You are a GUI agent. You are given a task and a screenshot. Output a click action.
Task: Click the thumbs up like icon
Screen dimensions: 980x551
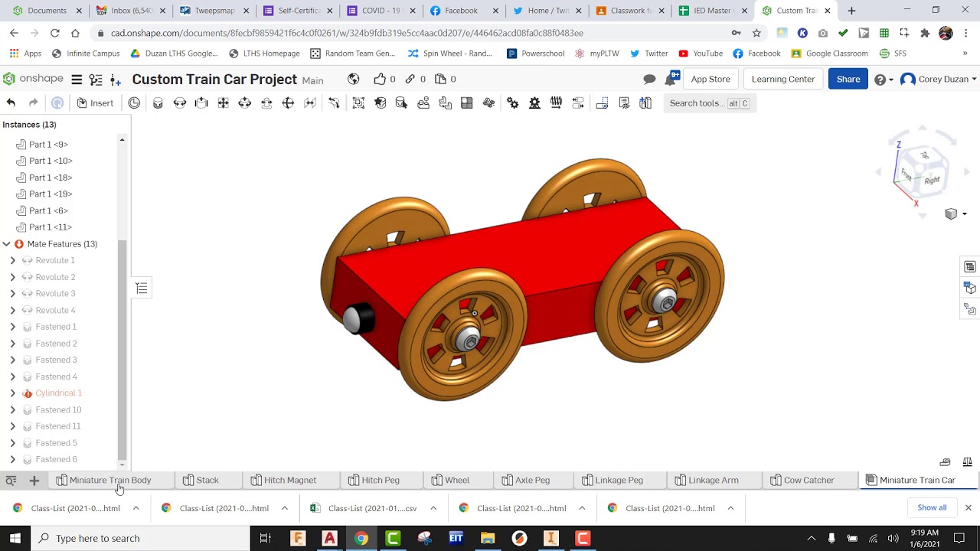point(380,79)
